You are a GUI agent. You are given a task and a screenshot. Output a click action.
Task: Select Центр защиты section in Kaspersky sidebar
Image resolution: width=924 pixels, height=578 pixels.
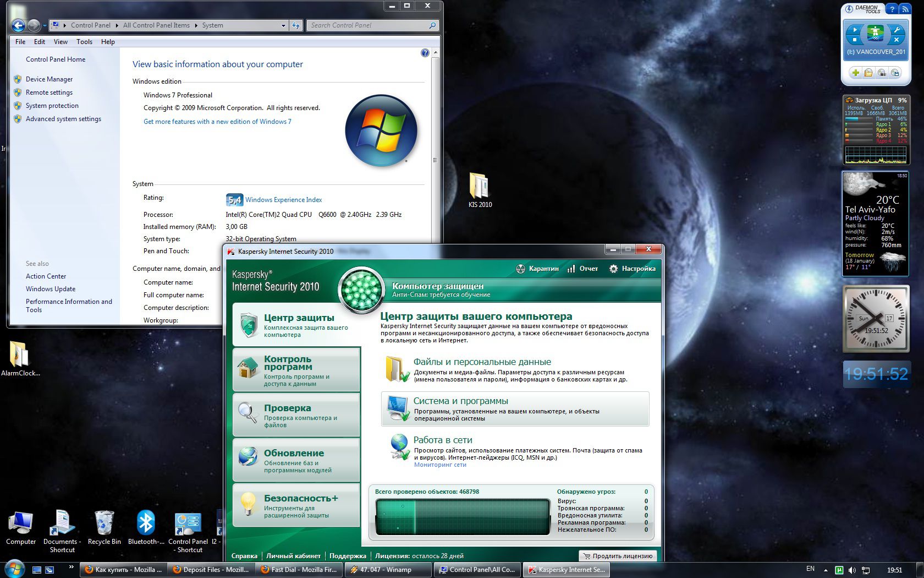[x=296, y=325]
